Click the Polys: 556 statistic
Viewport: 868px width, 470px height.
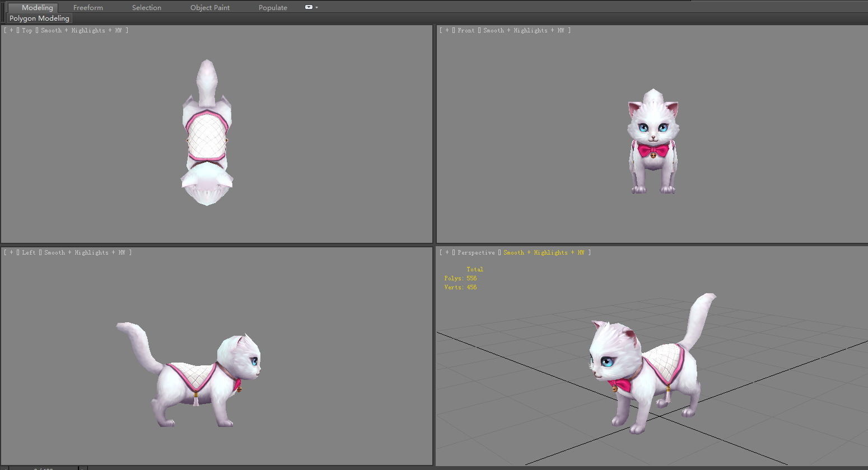[460, 278]
